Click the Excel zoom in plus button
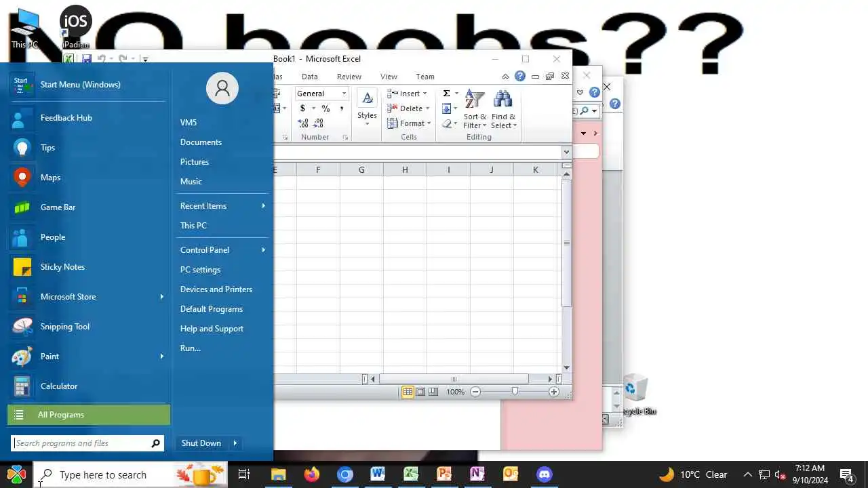868x488 pixels. 554,392
